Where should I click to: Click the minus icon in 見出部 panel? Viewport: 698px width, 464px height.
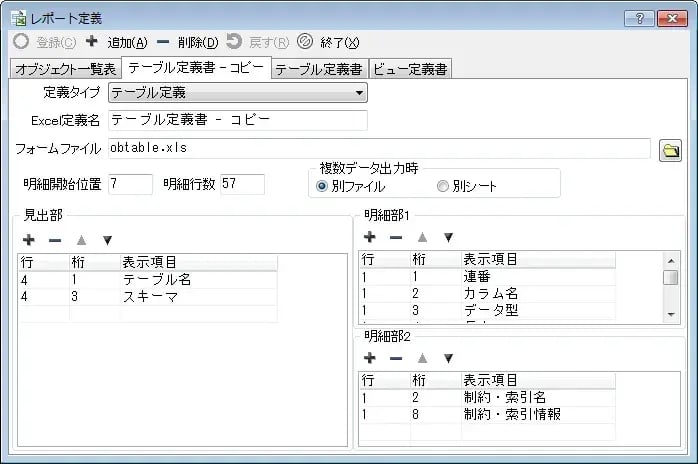55,240
